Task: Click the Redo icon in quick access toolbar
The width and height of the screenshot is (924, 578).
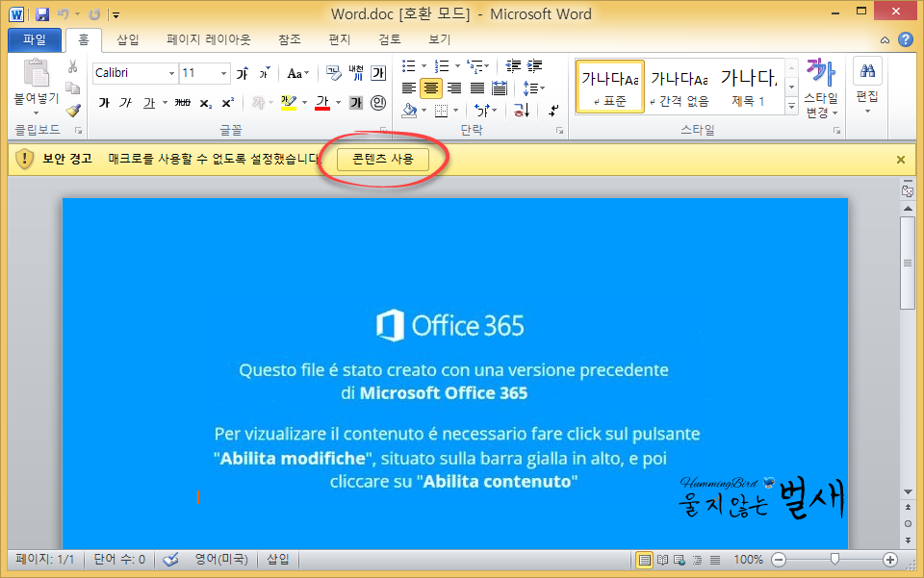Action: [94, 14]
